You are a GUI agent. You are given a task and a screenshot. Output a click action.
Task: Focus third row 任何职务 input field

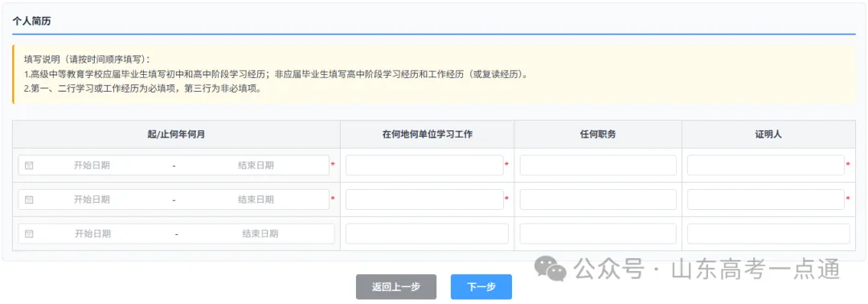[x=598, y=234]
